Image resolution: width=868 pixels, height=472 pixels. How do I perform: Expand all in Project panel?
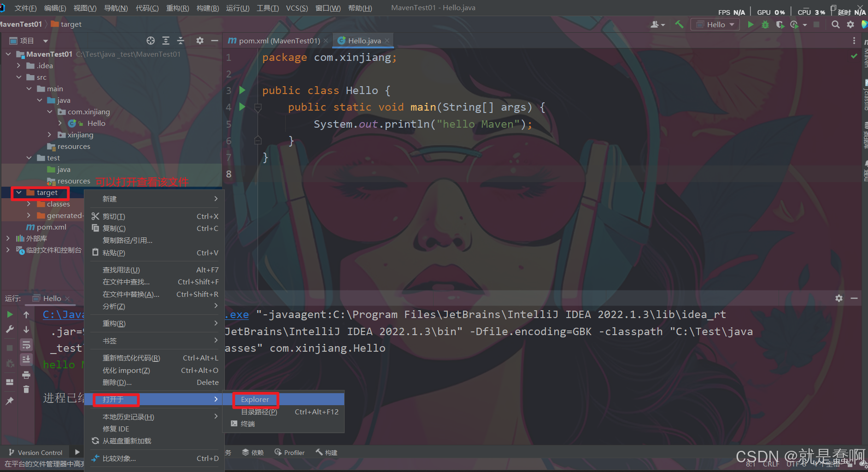coord(166,41)
